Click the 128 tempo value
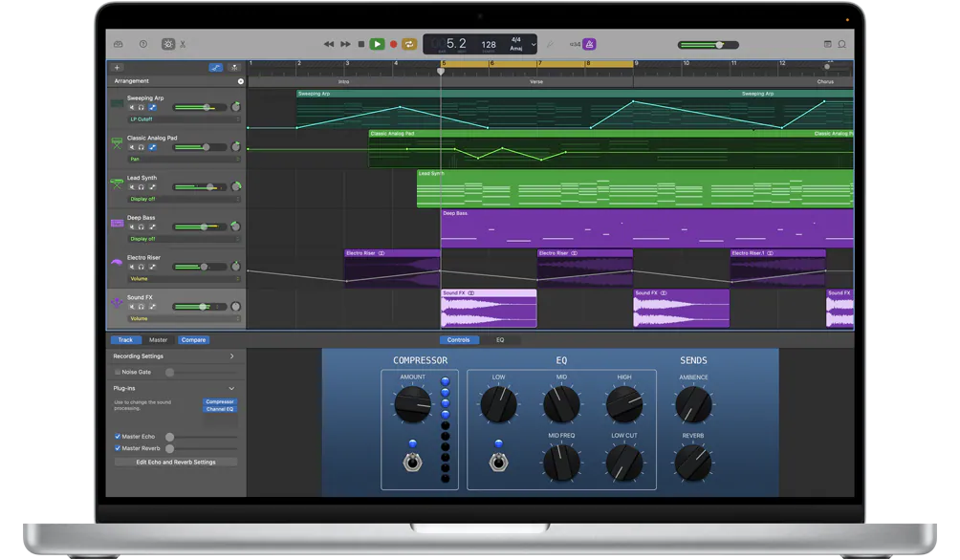The height and width of the screenshot is (560, 960). tap(489, 45)
